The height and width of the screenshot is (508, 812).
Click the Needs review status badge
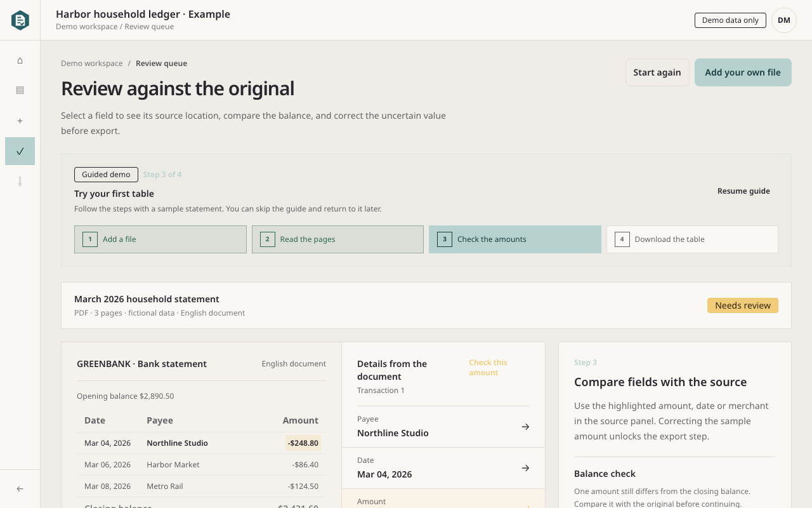743,305
